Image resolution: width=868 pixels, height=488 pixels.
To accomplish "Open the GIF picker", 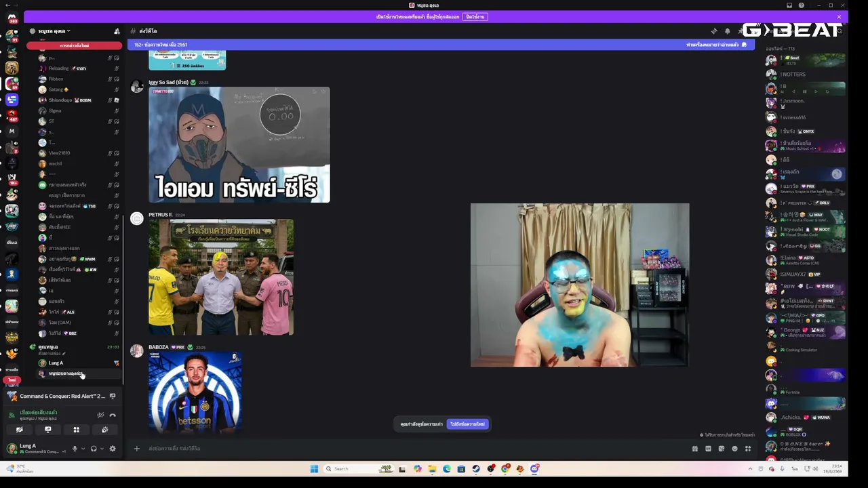I will (x=708, y=449).
